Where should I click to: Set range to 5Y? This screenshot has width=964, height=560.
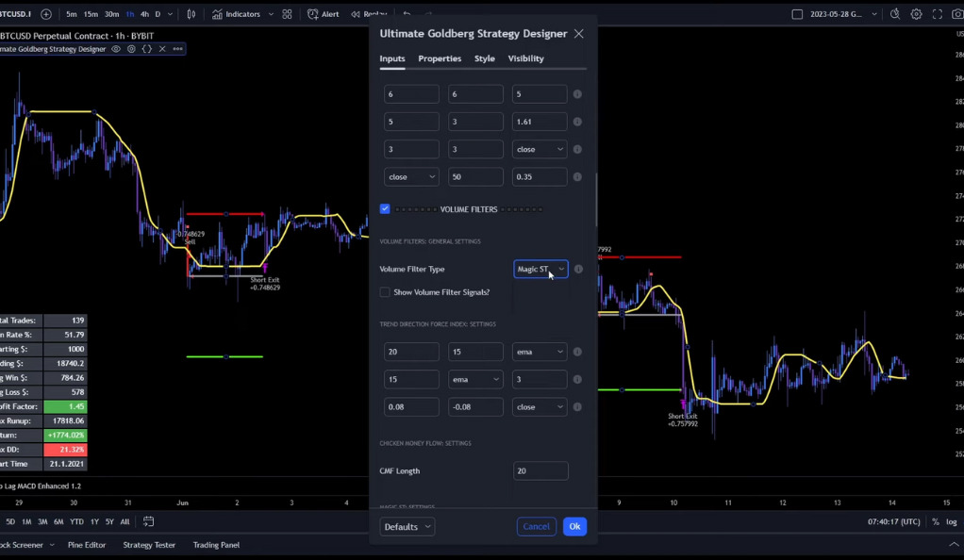(x=109, y=521)
